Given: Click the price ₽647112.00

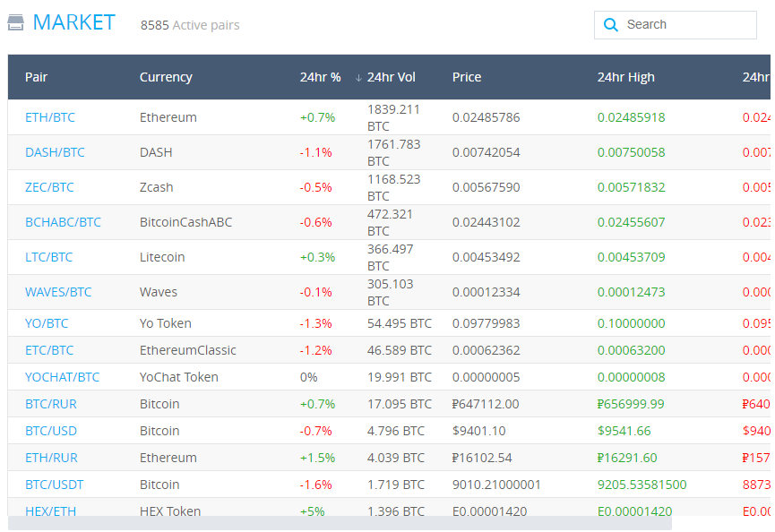Looking at the screenshot, I should [x=486, y=404].
